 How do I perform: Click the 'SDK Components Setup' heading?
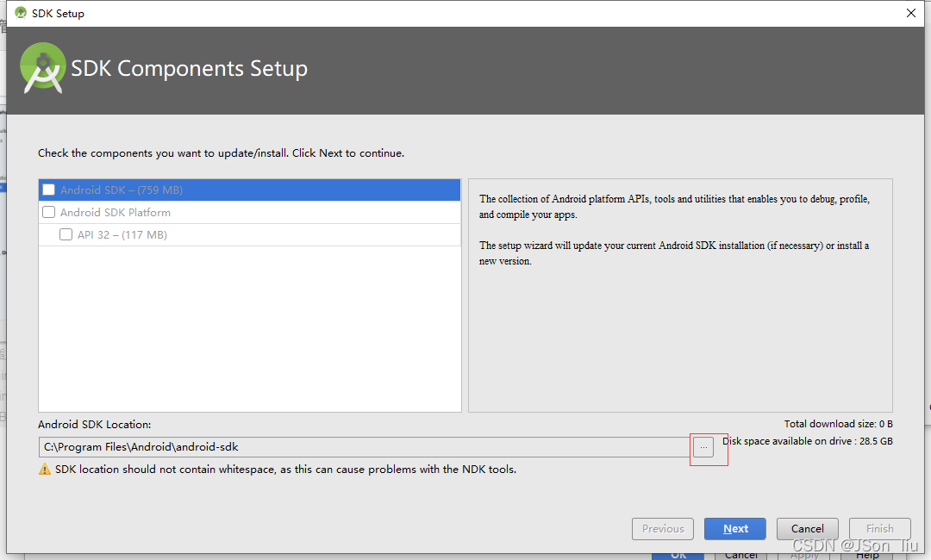point(190,69)
